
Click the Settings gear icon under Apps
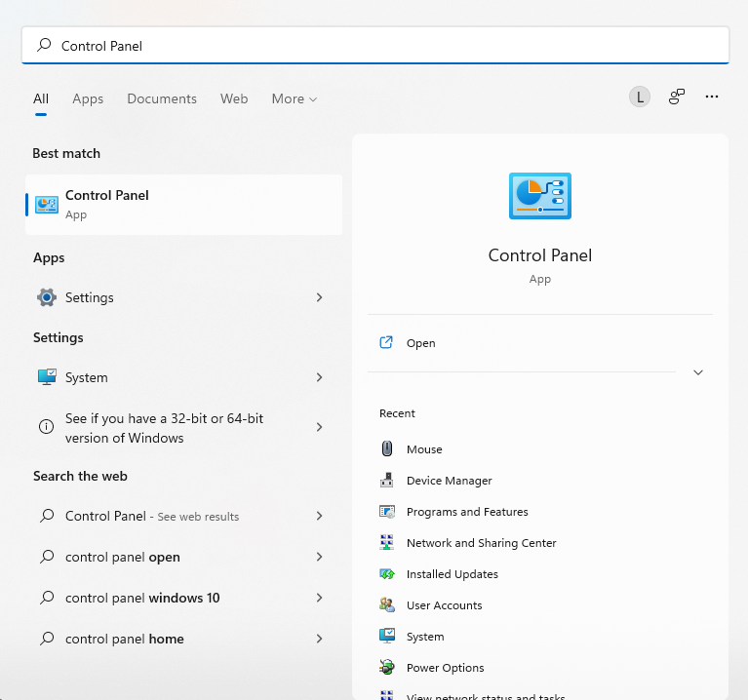pyautogui.click(x=47, y=297)
